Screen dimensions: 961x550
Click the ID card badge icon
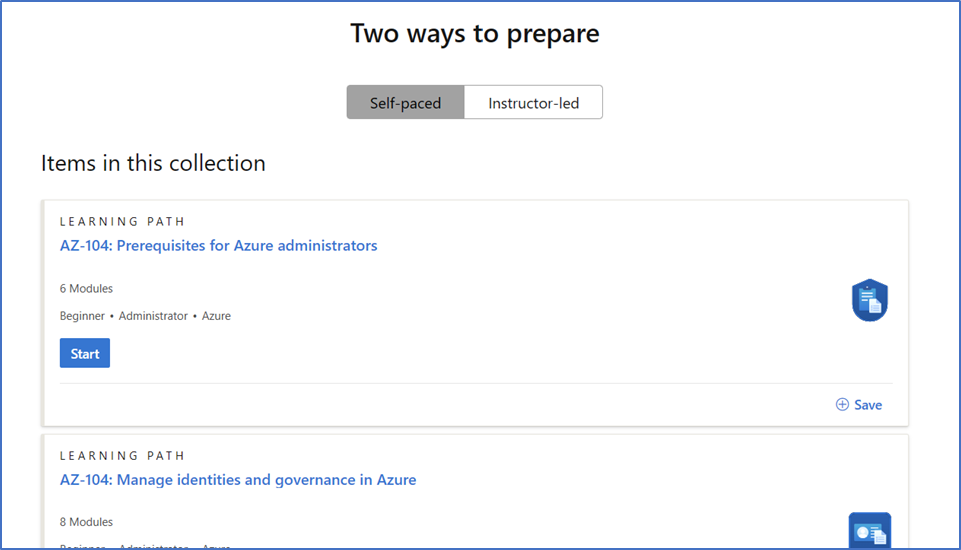coord(870,530)
